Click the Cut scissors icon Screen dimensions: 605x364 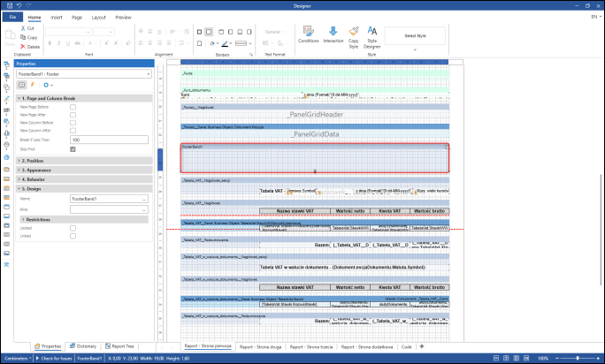(21, 28)
